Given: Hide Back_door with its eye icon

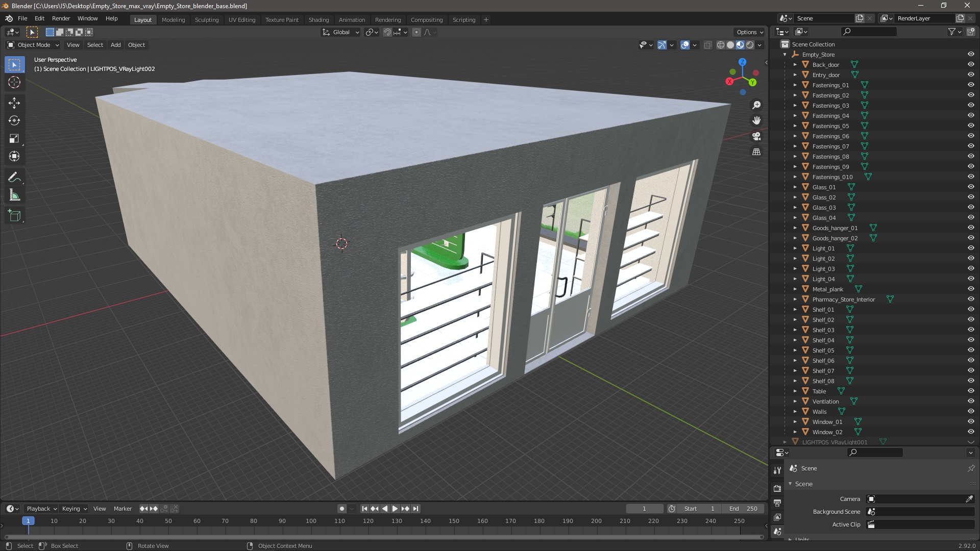Looking at the screenshot, I should pos(971,65).
